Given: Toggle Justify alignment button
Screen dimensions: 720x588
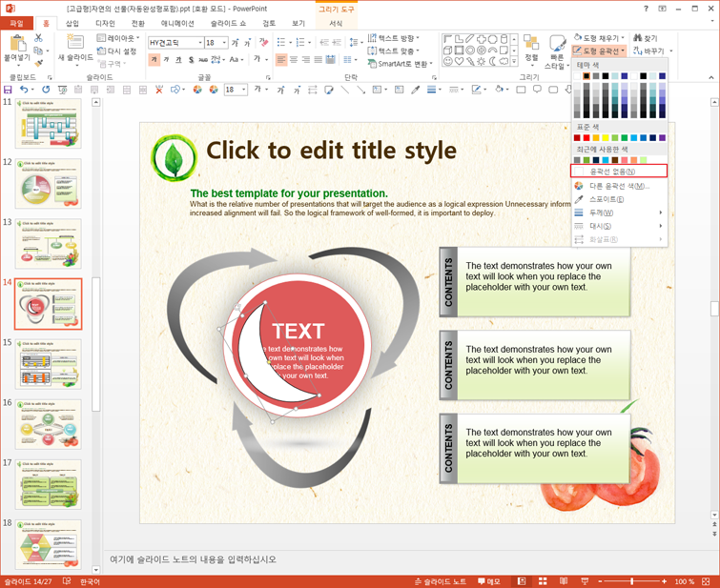Looking at the screenshot, I should 318,59.
